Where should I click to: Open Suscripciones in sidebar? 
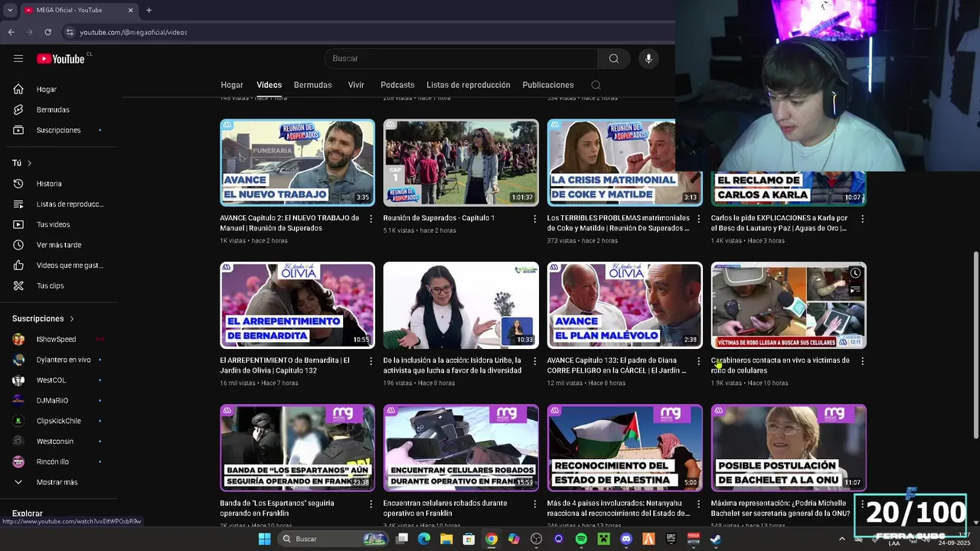pos(60,130)
